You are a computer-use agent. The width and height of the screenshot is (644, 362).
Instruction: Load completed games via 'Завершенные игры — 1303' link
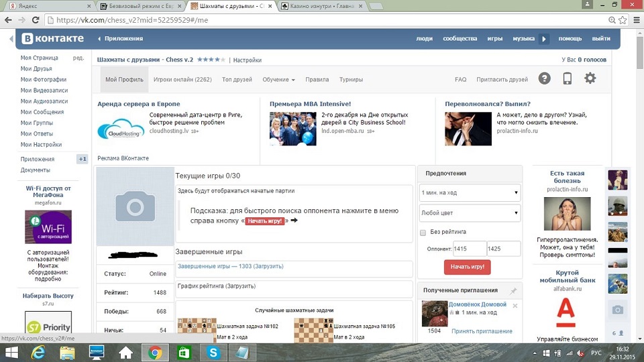[230, 266]
